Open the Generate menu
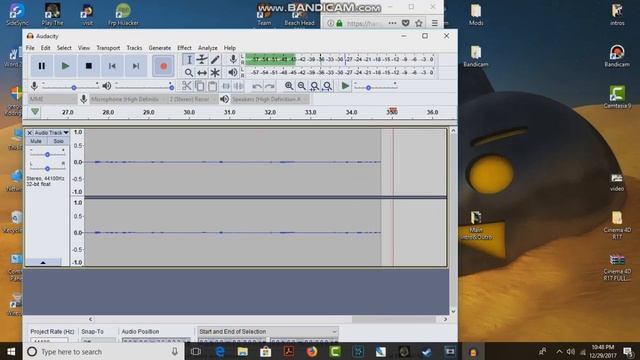Screen dimensions: 640x360 click(160, 48)
